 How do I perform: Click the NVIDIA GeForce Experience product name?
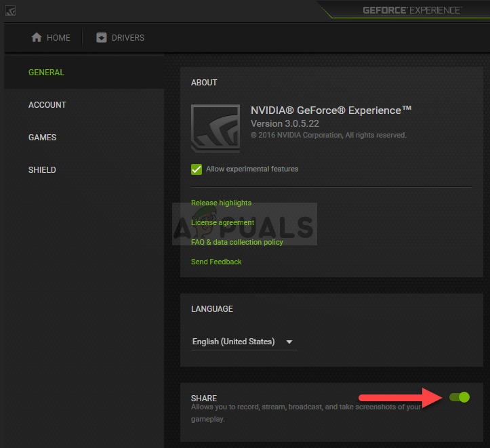(331, 110)
